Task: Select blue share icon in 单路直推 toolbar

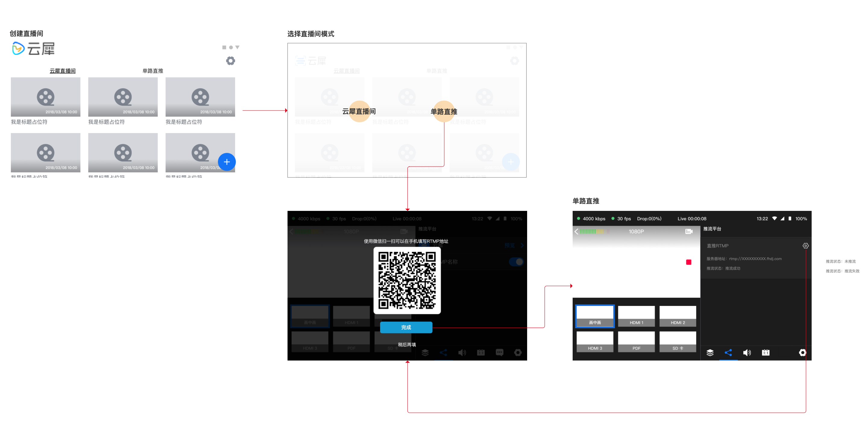Action: (728, 352)
